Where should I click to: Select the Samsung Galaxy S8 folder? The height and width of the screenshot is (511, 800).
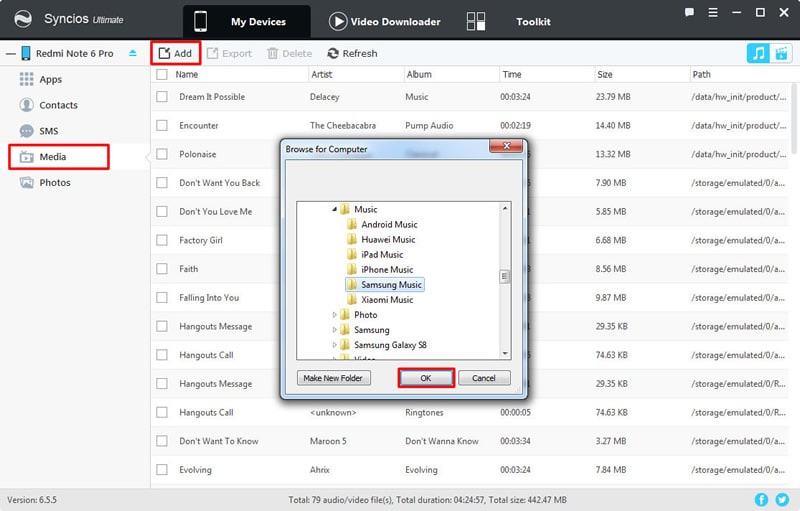pyautogui.click(x=390, y=345)
